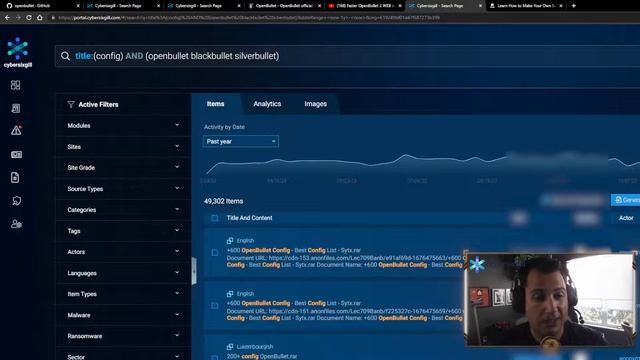Switch to Learn How to Make browser tab

click(x=526, y=6)
